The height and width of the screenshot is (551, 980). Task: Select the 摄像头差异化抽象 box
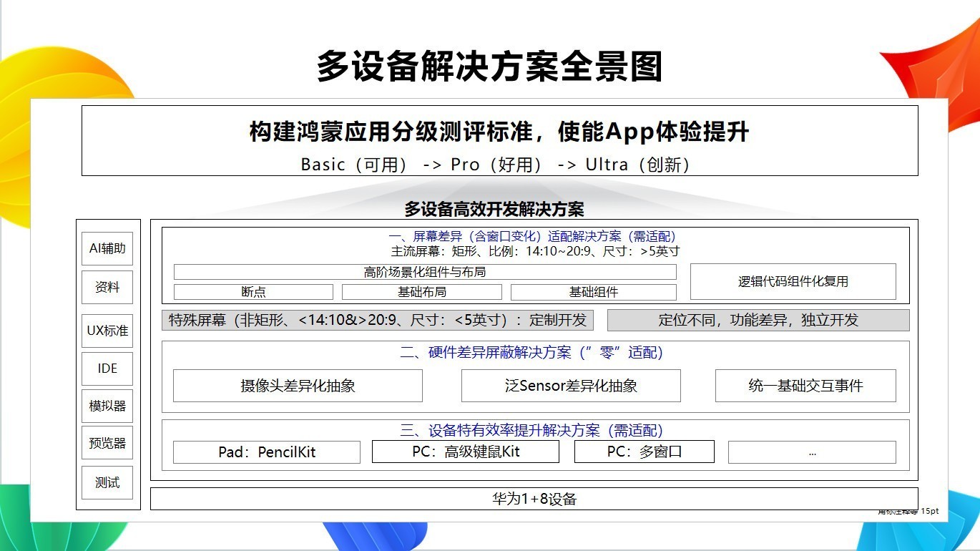[x=298, y=386]
